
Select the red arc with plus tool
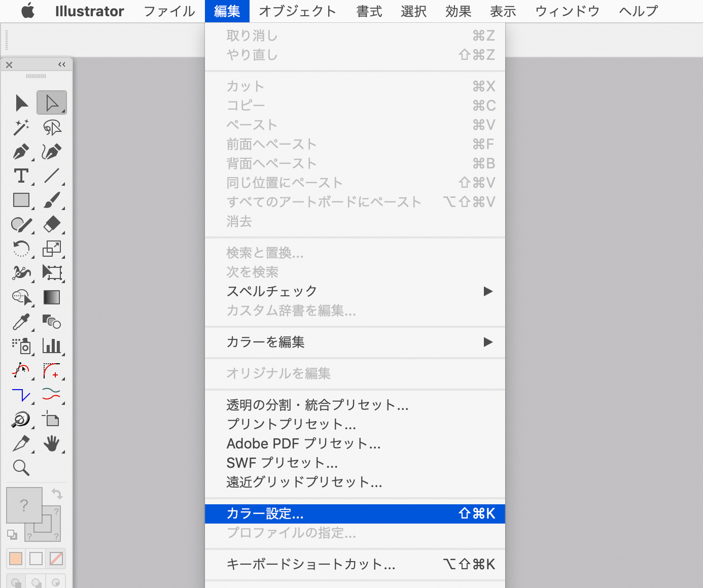point(52,370)
